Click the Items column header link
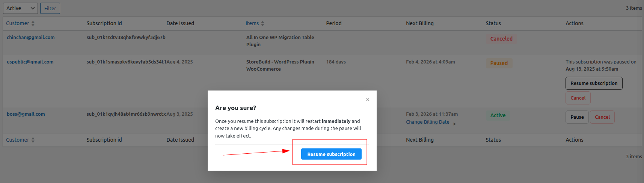The height and width of the screenshot is (183, 644). pyautogui.click(x=252, y=23)
